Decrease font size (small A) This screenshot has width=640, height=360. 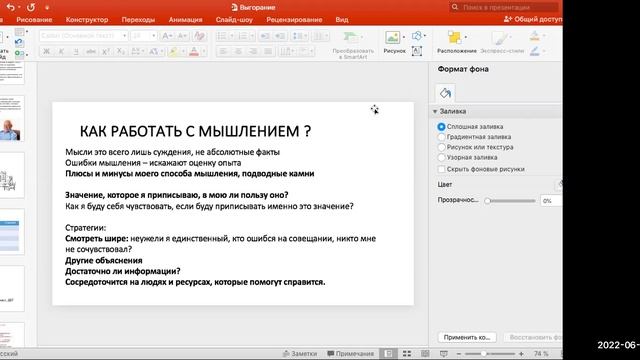pyautogui.click(x=182, y=36)
